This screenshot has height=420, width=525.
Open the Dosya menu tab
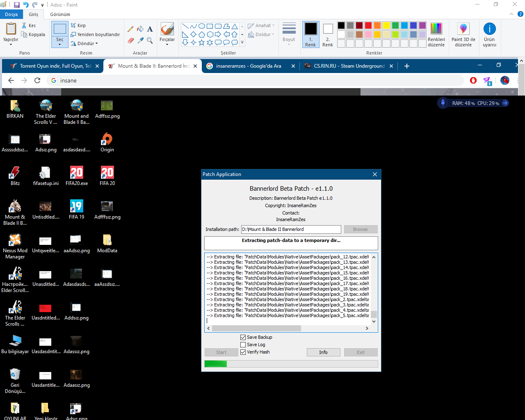[x=11, y=14]
